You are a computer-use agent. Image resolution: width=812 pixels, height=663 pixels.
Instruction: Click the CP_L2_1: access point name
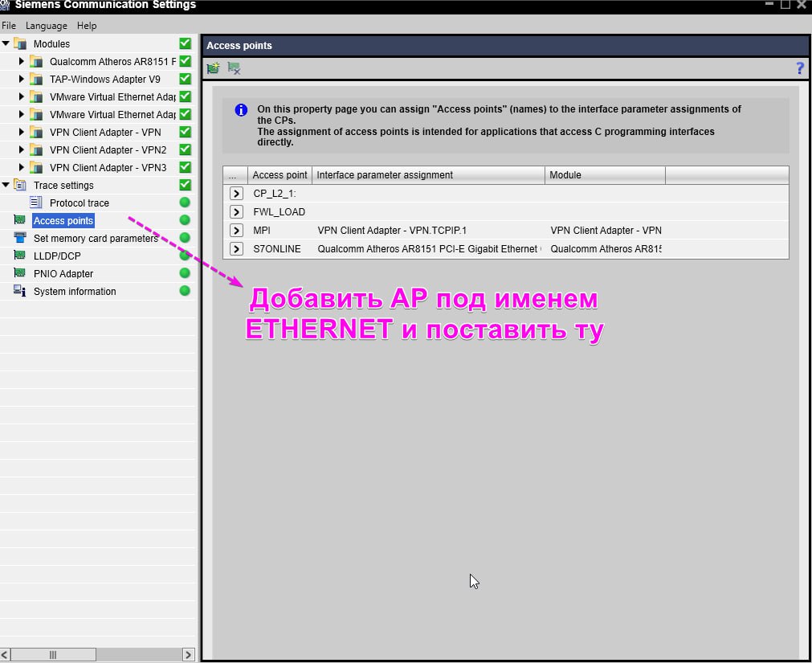pos(275,194)
